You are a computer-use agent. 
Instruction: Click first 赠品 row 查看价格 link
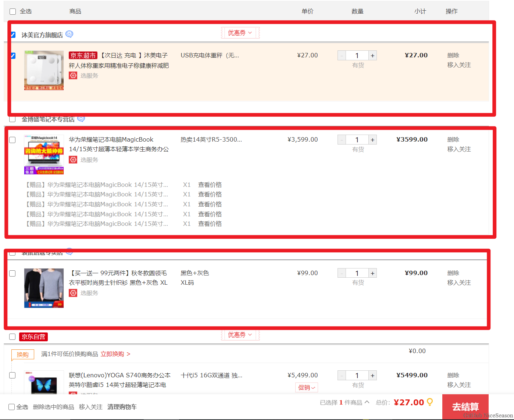coord(210,185)
